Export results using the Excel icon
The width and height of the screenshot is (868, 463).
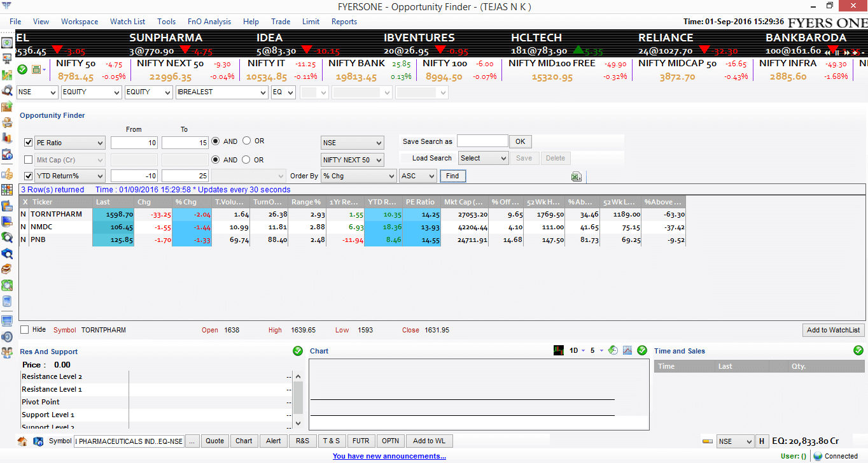coord(577,176)
